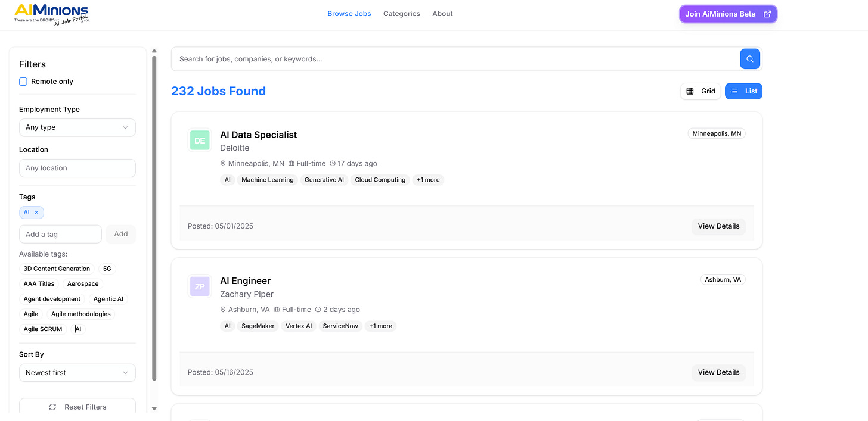Click the DE company avatar for Deloitte
868x421 pixels.
coord(200,141)
